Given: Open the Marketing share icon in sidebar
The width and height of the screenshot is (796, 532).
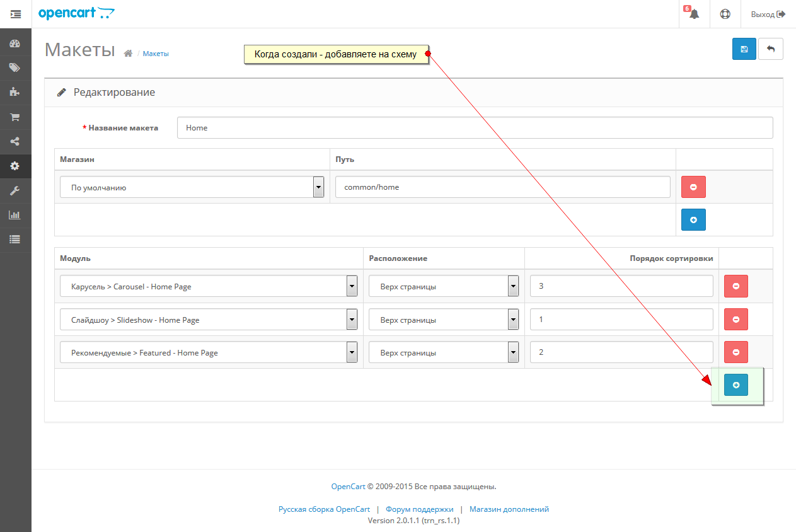Looking at the screenshot, I should click(15, 142).
